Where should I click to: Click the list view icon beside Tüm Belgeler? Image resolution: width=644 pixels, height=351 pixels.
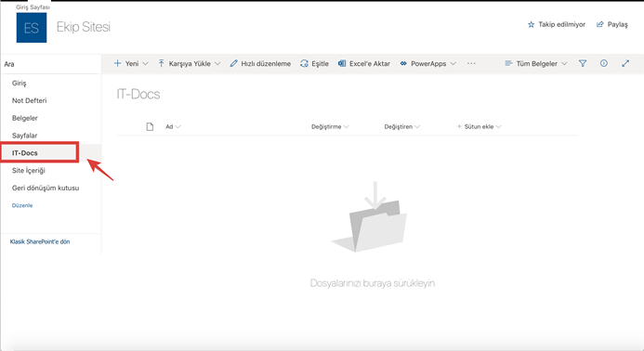coord(508,63)
